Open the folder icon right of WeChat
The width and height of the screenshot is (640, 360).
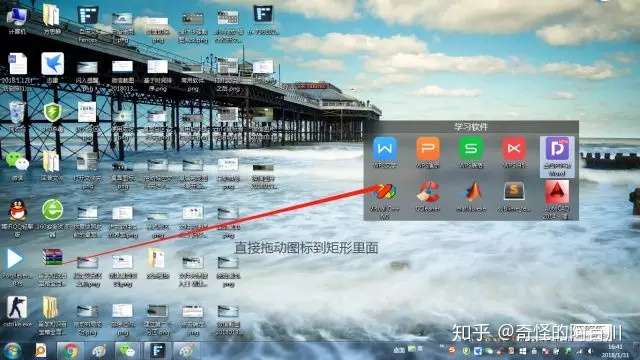click(51, 162)
